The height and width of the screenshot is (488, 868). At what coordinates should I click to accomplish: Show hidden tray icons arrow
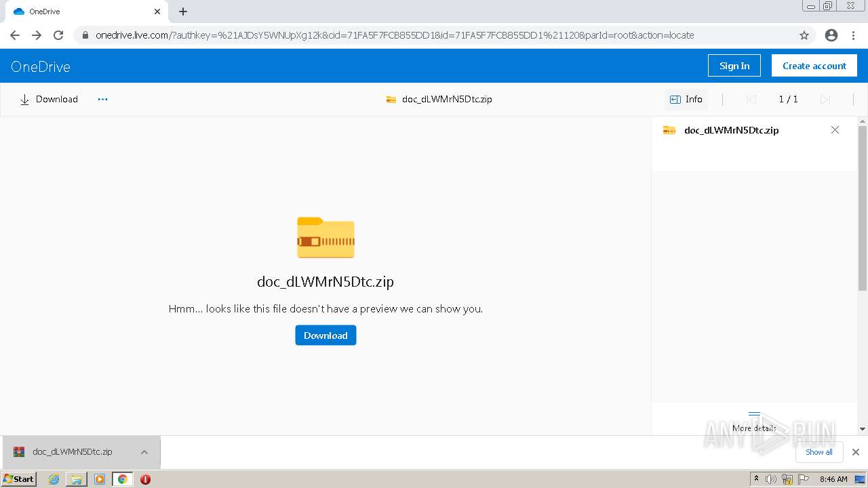[x=757, y=479]
